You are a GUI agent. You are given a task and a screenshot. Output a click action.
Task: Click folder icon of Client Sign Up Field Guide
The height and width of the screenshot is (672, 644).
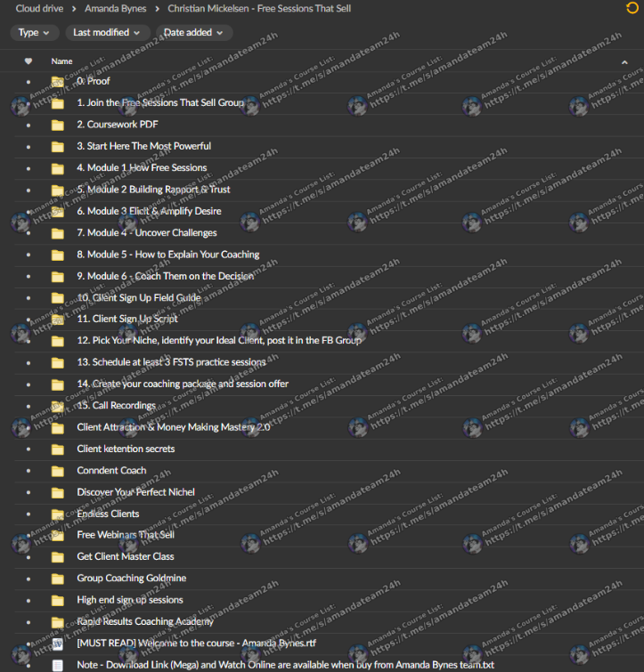click(58, 298)
